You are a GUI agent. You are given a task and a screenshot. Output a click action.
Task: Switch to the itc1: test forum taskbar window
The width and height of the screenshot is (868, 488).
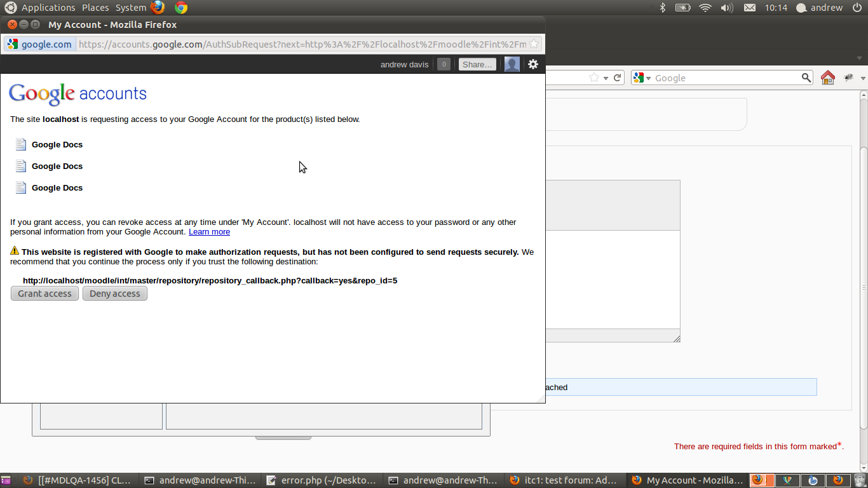[x=566, y=480]
